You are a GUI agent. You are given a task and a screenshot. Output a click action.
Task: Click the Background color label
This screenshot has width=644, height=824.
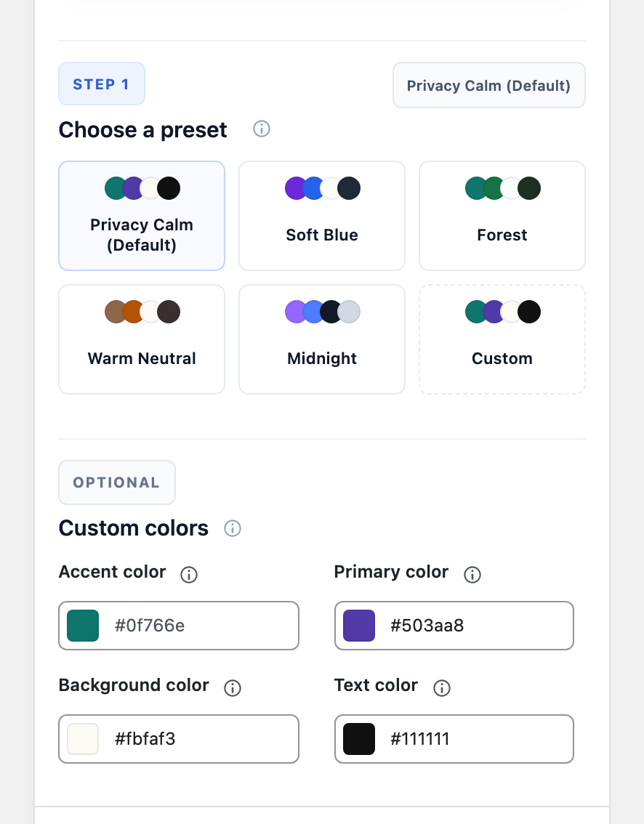tap(134, 685)
